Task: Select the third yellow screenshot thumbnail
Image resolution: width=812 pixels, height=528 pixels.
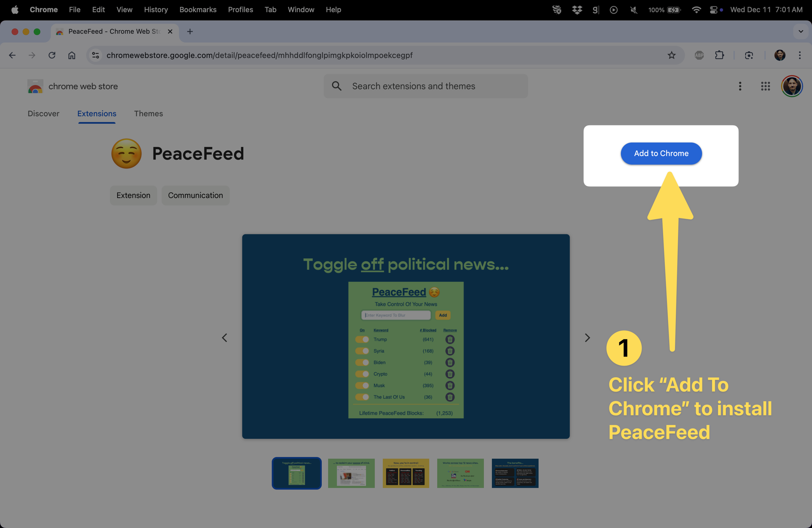Action: tap(406, 473)
